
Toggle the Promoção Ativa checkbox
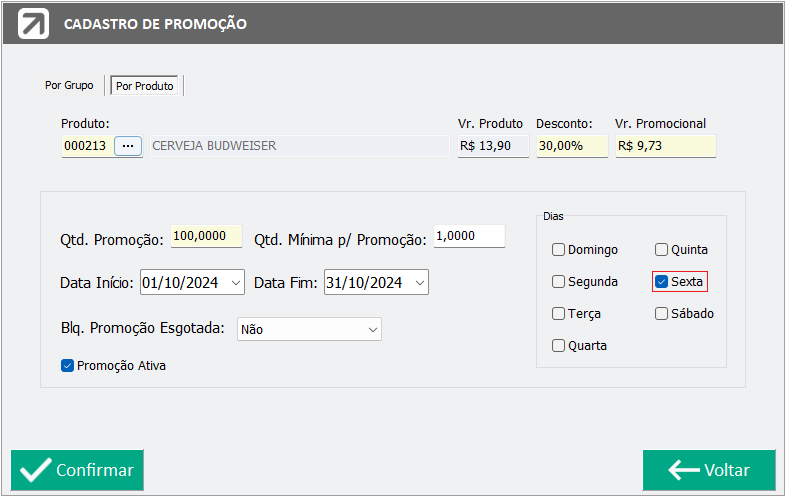tap(67, 366)
